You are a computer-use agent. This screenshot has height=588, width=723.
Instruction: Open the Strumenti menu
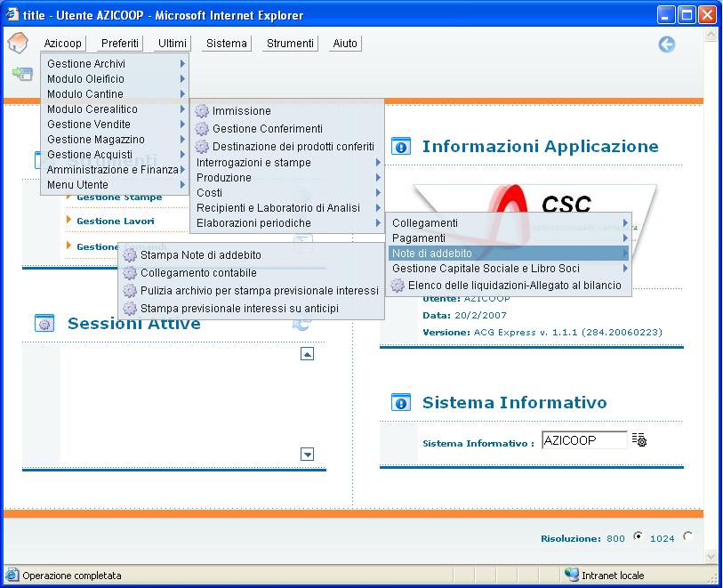tap(290, 44)
